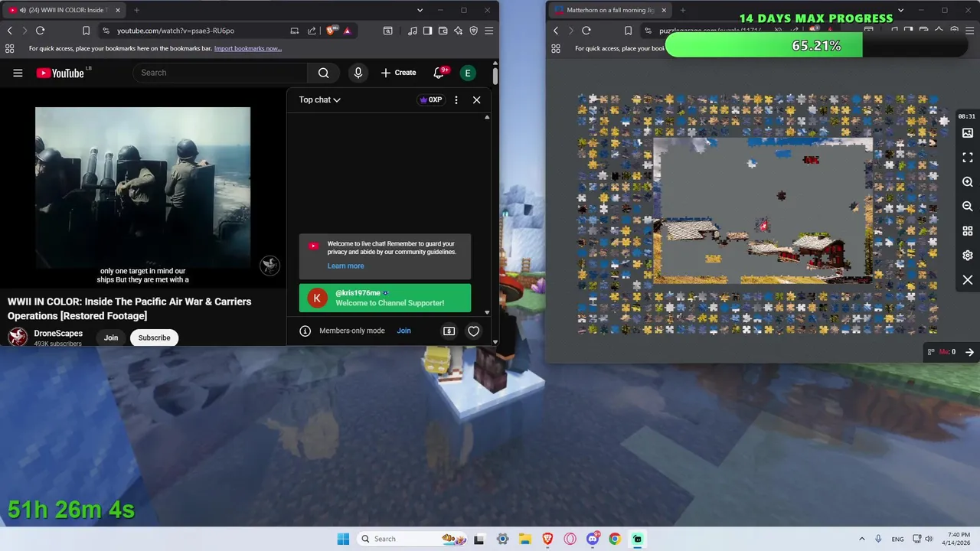Share the YouTube page via share icon
Screen dimensions: 980x551
point(312,31)
